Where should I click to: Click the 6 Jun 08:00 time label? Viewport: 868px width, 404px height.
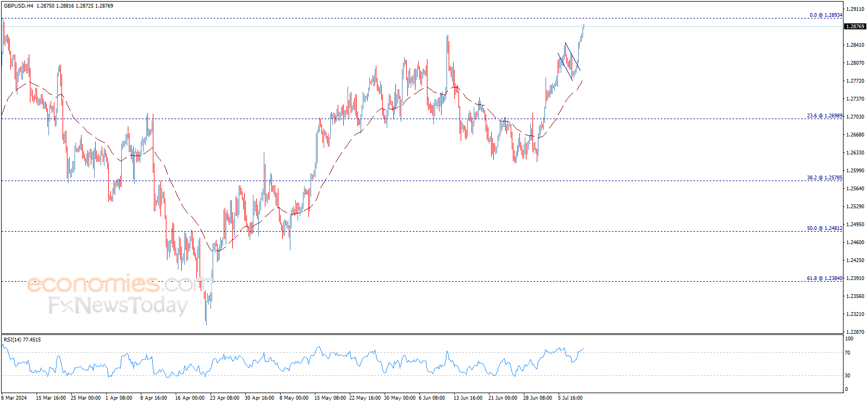[432, 398]
